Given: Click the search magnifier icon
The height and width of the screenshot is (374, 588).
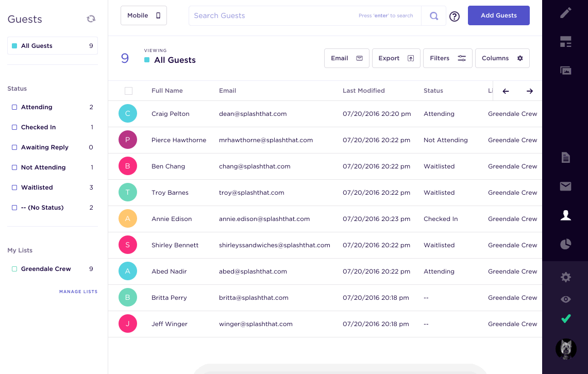Looking at the screenshot, I should [433, 16].
